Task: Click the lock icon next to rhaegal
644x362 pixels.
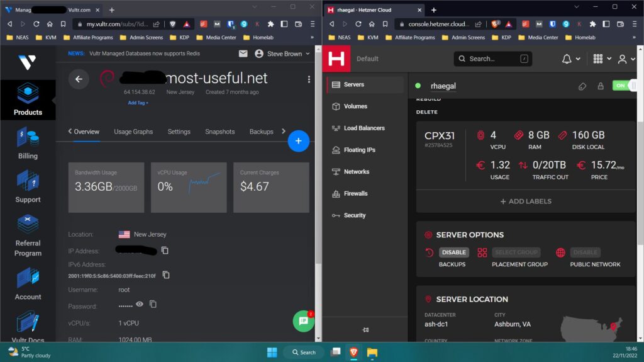Action: pyautogui.click(x=601, y=86)
